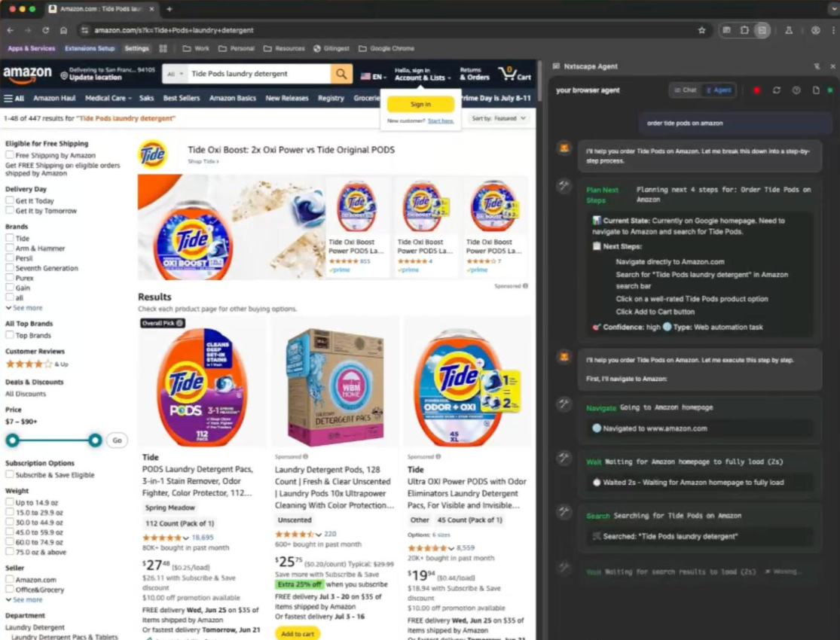
Task: Expand rating breakdown for 8,559 reviews product
Action: [x=451, y=548]
